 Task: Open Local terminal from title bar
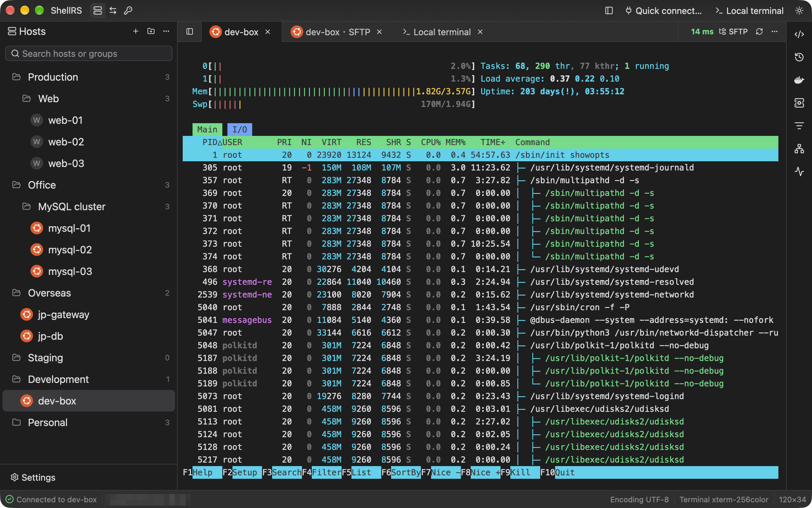tap(750, 10)
